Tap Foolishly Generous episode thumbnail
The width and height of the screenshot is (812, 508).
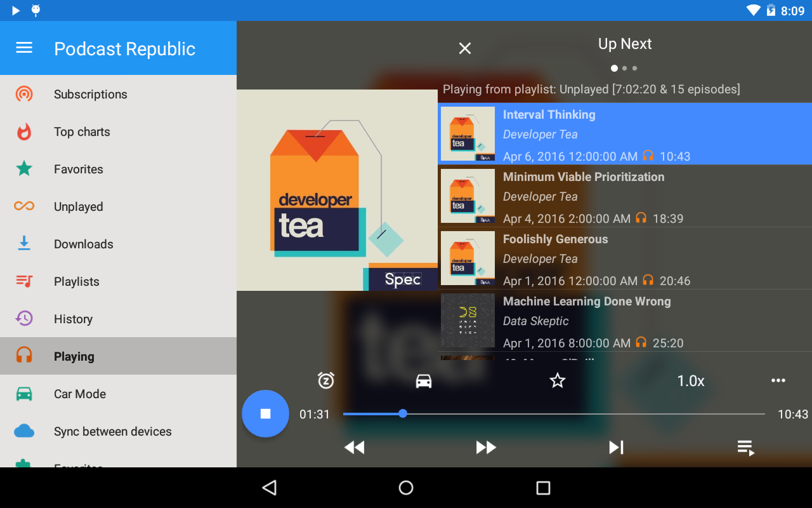(468, 258)
